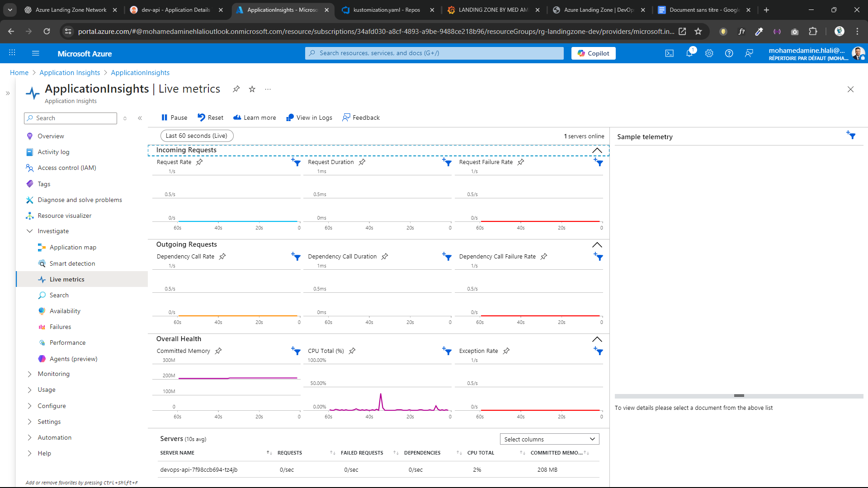Open Smart detection from the sidebar
Screen dimensions: 868x488
(72, 263)
